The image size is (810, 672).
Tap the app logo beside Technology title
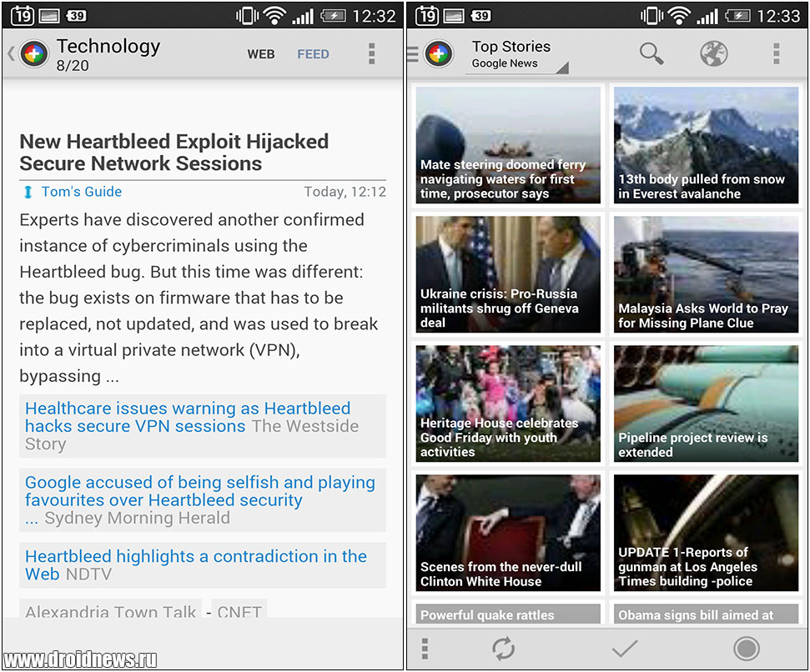pos(34,53)
